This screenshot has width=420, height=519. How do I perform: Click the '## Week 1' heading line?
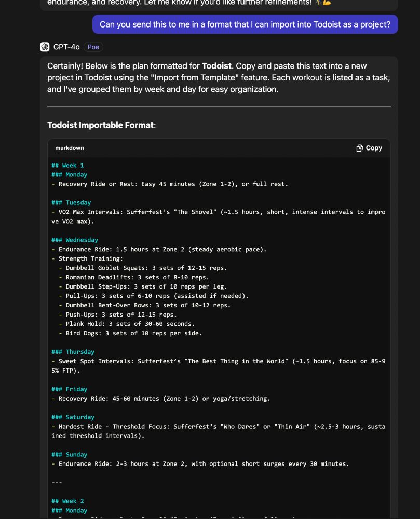tap(68, 165)
